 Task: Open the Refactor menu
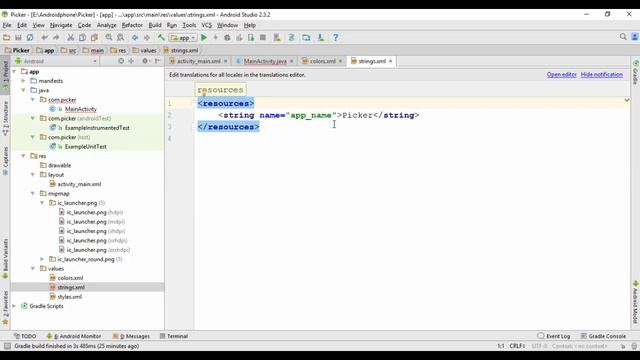pos(132,25)
